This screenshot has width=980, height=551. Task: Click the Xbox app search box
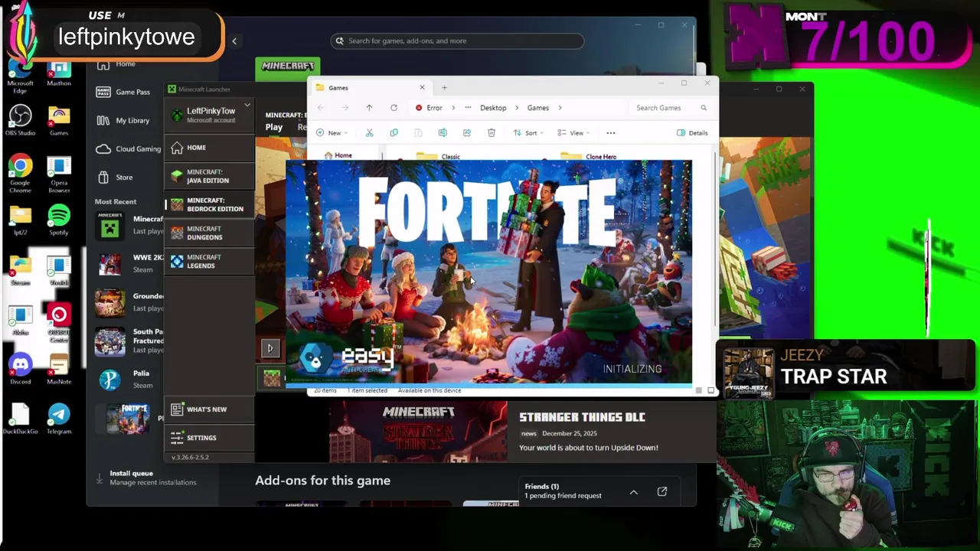457,41
